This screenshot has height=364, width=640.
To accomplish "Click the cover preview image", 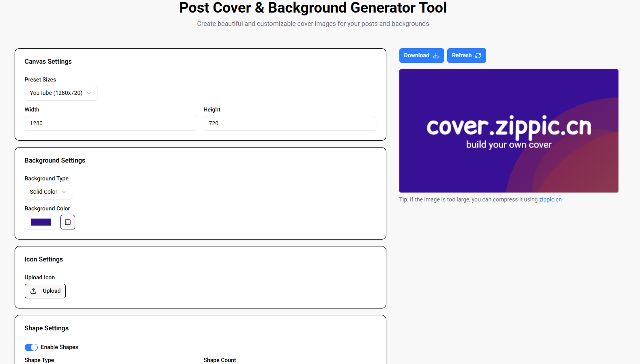I will click(x=509, y=131).
